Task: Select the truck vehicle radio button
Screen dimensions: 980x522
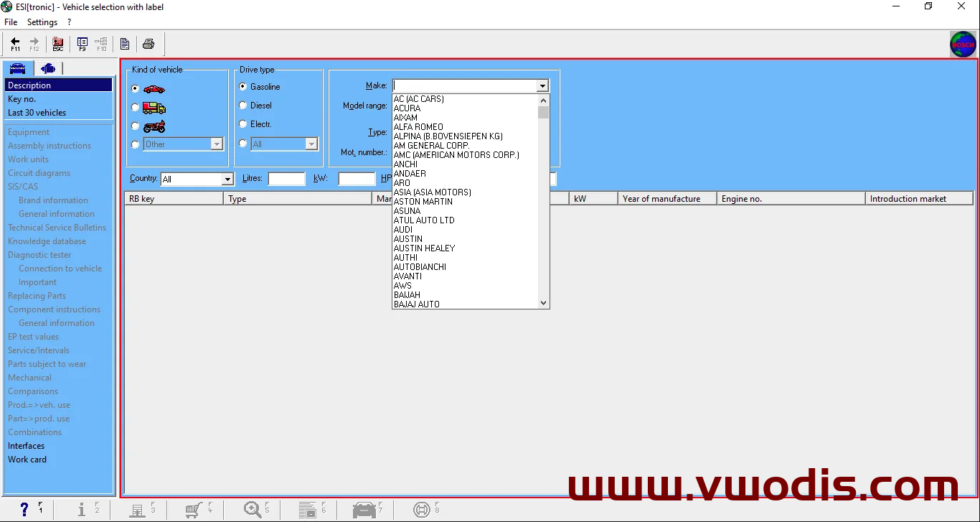Action: pyautogui.click(x=136, y=108)
